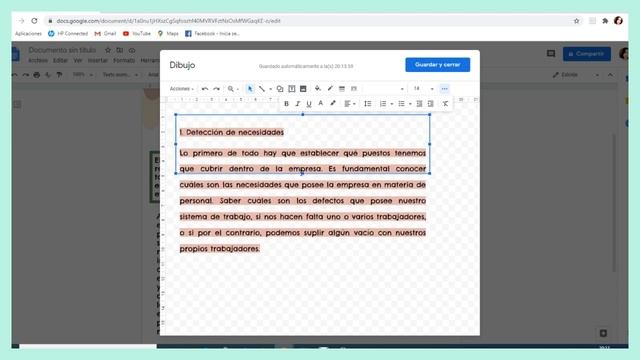
Task: Open the Gmail bookmark
Action: click(x=105, y=33)
